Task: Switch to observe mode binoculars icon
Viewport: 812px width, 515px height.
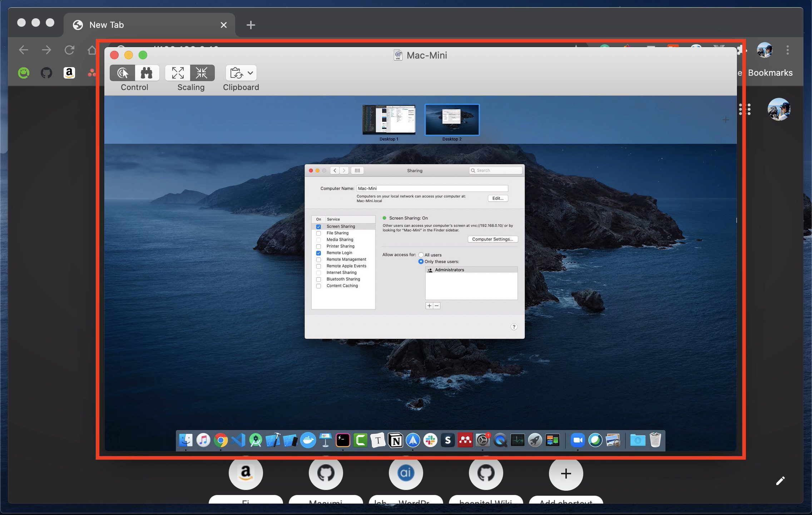Action: pyautogui.click(x=147, y=73)
